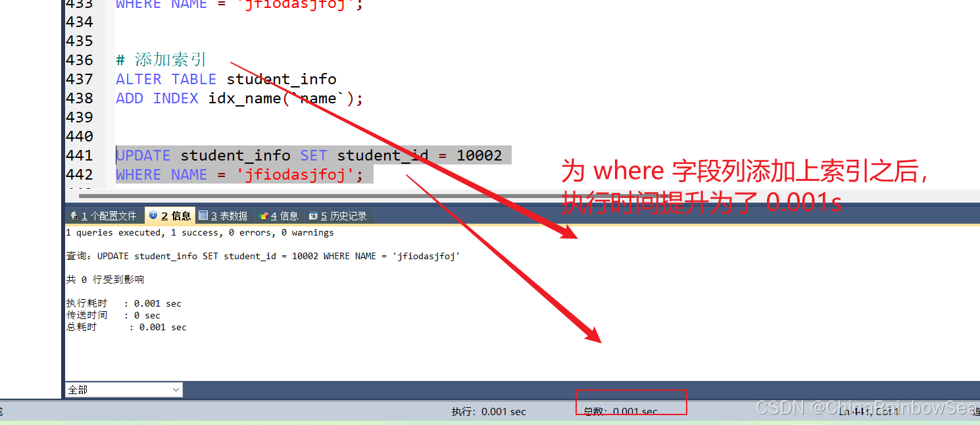Click the ADD INDEX idx_name statement
980x425 pixels.
pyautogui.click(x=239, y=98)
